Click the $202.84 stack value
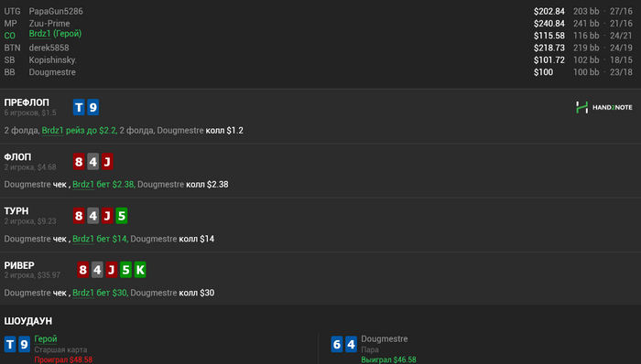Screen dimensions: 641x364 [549, 11]
